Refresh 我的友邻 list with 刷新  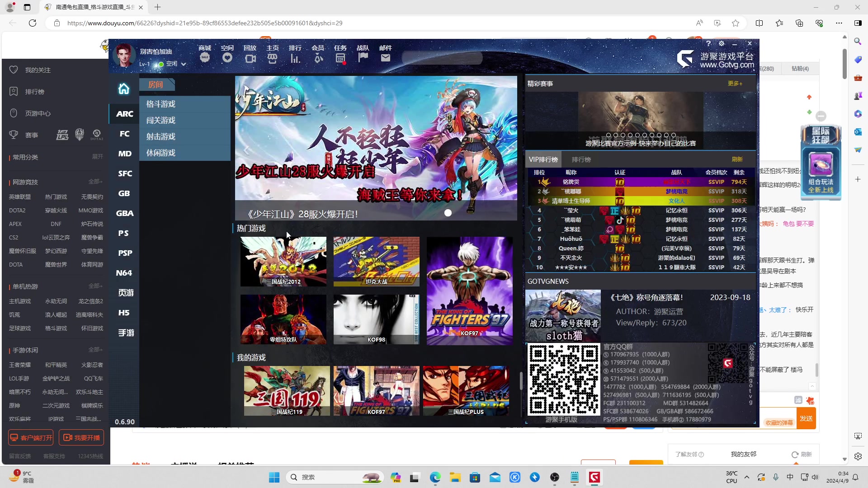[x=802, y=455]
